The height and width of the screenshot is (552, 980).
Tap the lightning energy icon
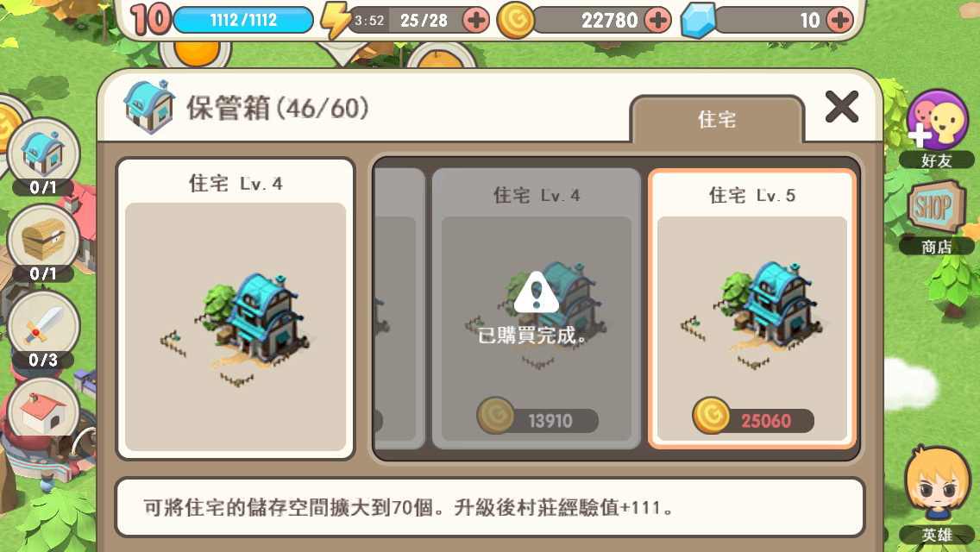pos(335,21)
